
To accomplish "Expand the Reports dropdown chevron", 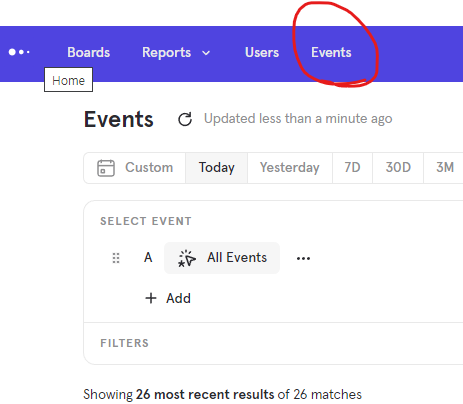I will point(206,53).
